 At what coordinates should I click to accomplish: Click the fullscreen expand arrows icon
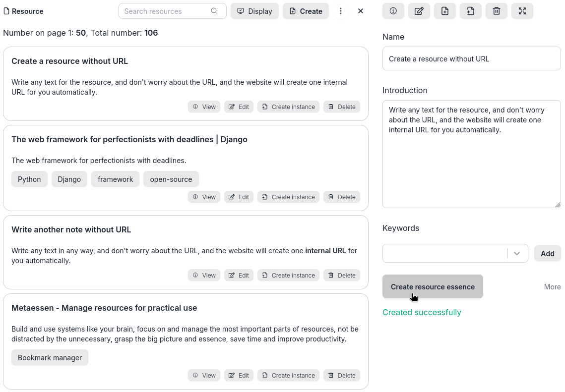click(522, 11)
